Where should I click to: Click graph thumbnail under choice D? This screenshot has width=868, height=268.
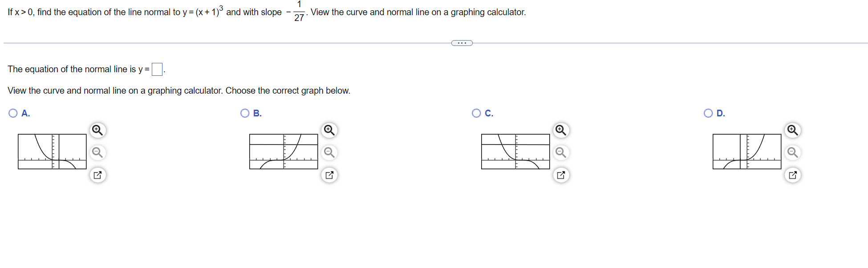[747, 151]
